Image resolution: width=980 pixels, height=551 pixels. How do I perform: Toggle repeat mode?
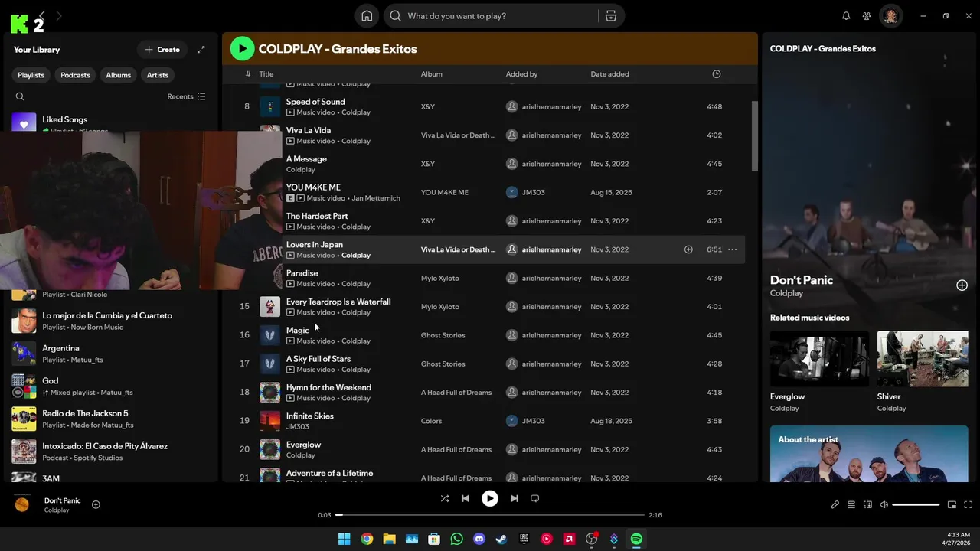click(x=535, y=498)
